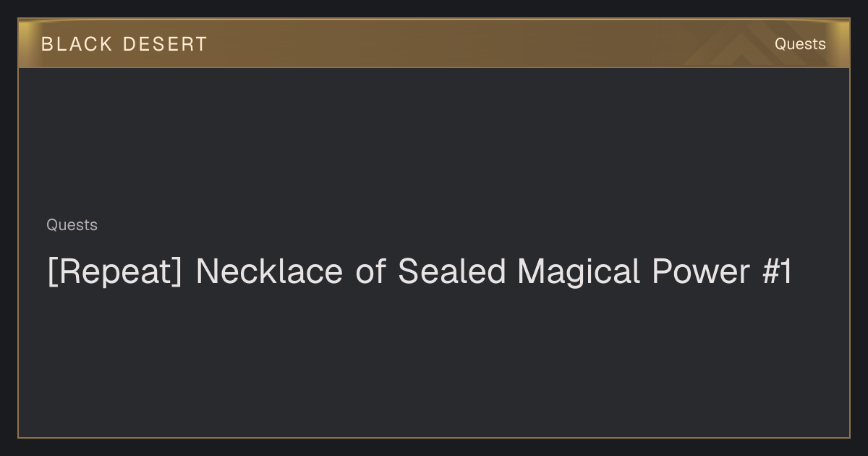Select the word "Necklace" in the heading
This screenshot has width=868, height=456.
[x=269, y=271]
